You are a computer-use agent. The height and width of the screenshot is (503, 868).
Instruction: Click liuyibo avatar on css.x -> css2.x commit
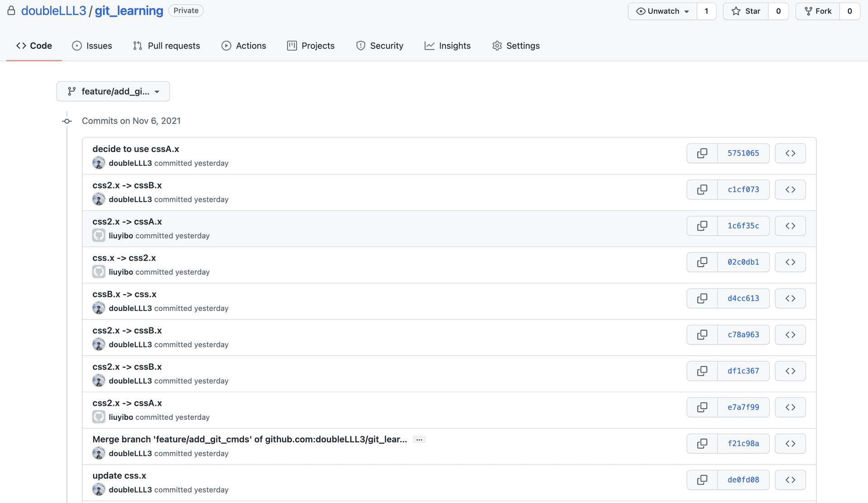click(99, 272)
